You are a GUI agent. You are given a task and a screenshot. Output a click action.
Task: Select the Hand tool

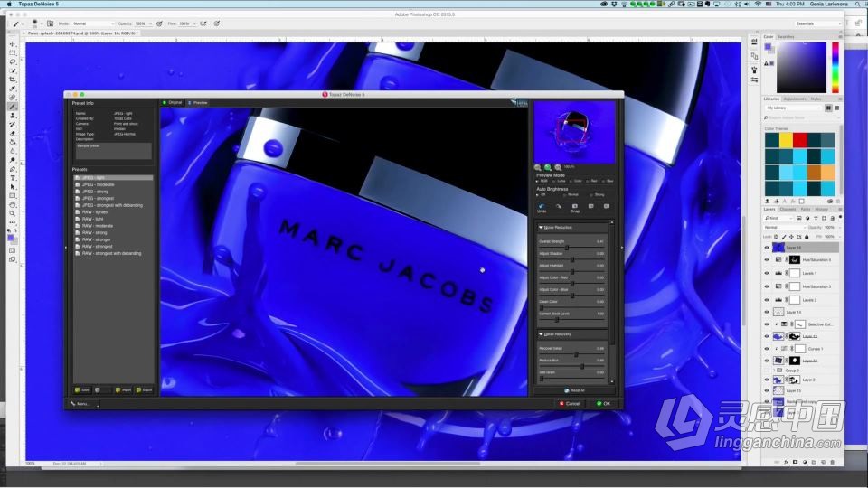coord(12,205)
